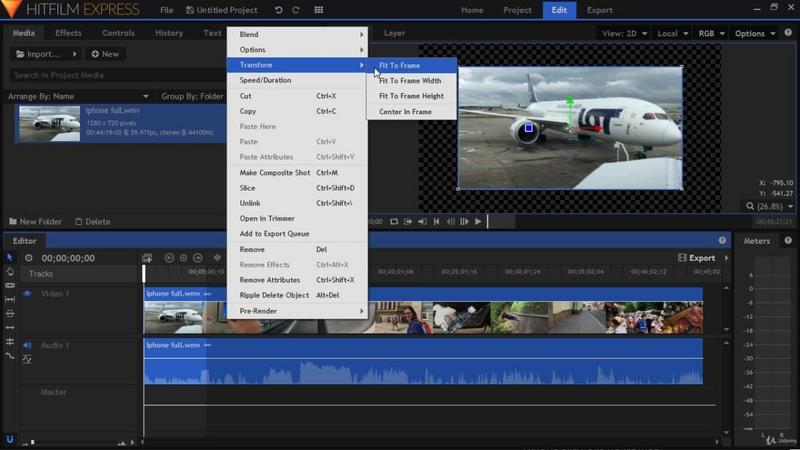Select Make Composite Shot menu entry

(x=297, y=172)
